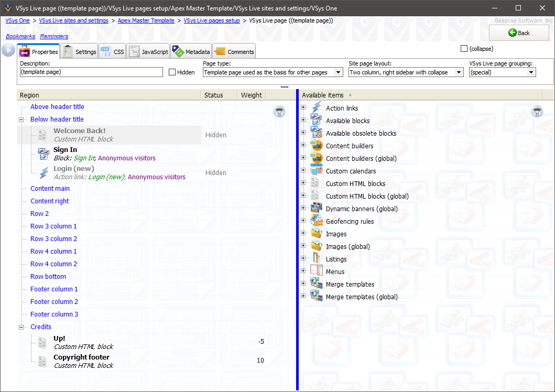This screenshot has height=392, width=555.
Task: Click the Geofencing rules globe icon
Action: (317, 221)
